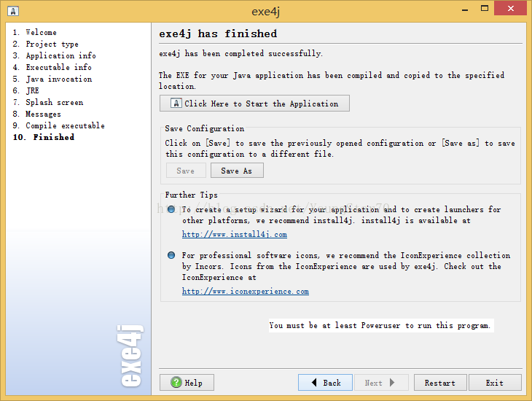Exit the exe4j wizard
This screenshot has width=532, height=401.
[495, 382]
